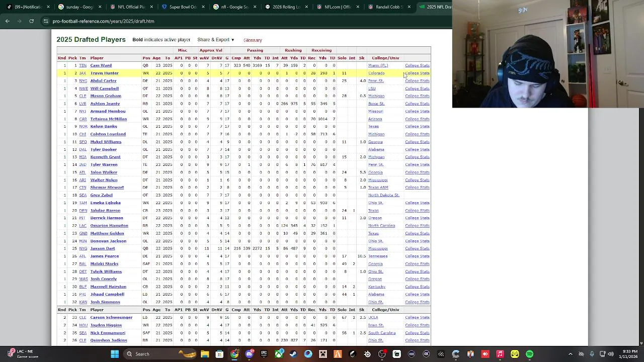The width and height of the screenshot is (644, 362).
Task: Open Cam Ward's player page
Action: pyautogui.click(x=101, y=65)
